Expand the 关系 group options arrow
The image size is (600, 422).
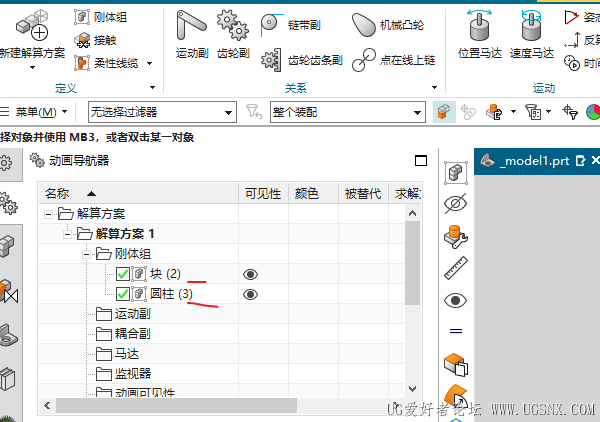(x=434, y=88)
